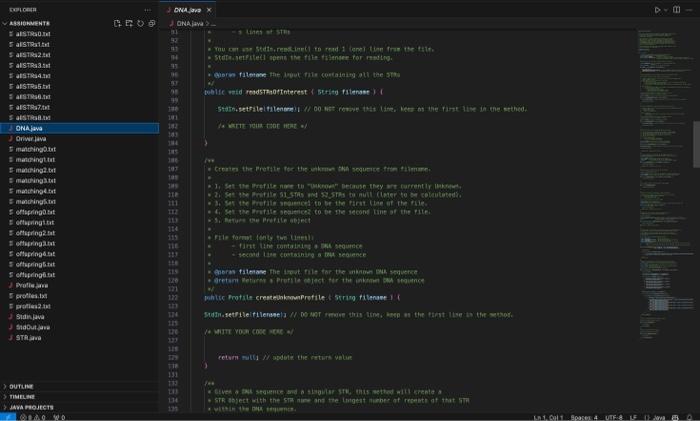Open StdOut.java in the file tree
The image size is (700, 421).
click(x=33, y=327)
